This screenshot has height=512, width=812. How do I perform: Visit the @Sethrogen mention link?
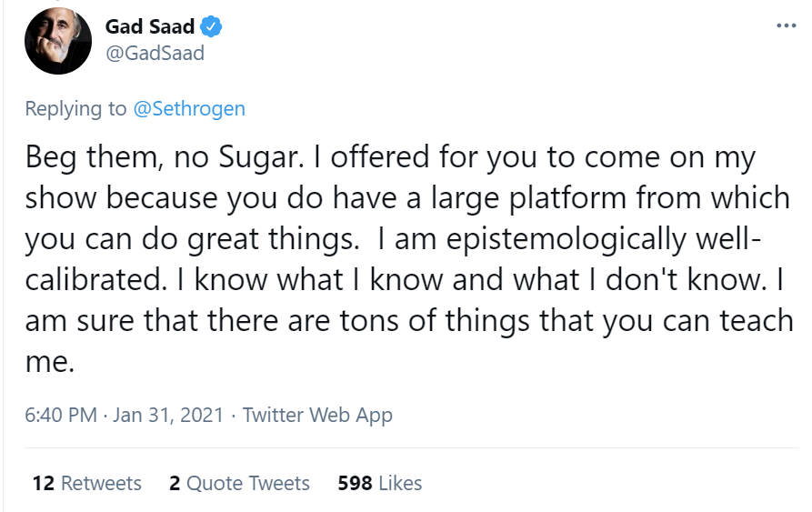click(189, 109)
